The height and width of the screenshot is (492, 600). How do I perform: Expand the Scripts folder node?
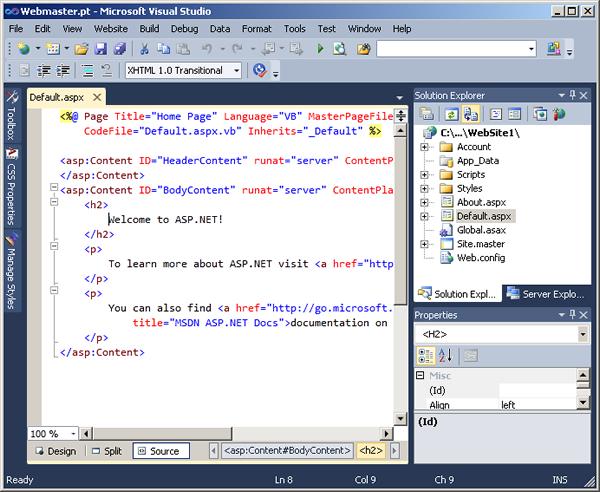click(424, 175)
